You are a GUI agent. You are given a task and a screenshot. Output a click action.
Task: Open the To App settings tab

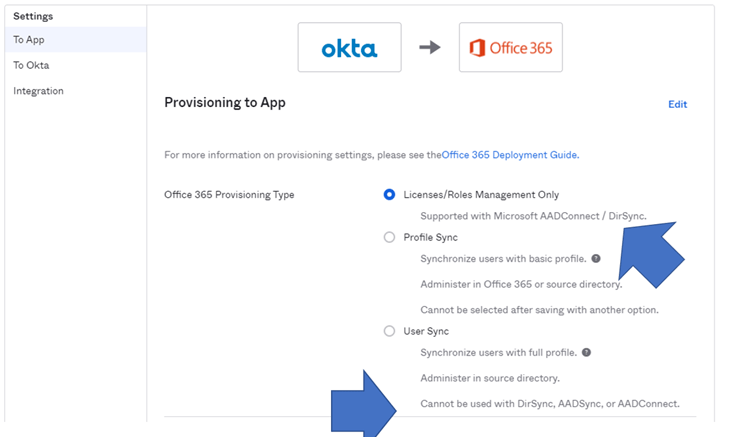[29, 40]
